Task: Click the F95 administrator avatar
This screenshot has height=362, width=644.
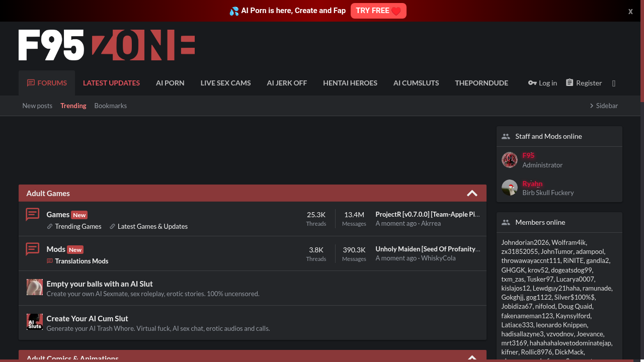Action: click(x=509, y=159)
